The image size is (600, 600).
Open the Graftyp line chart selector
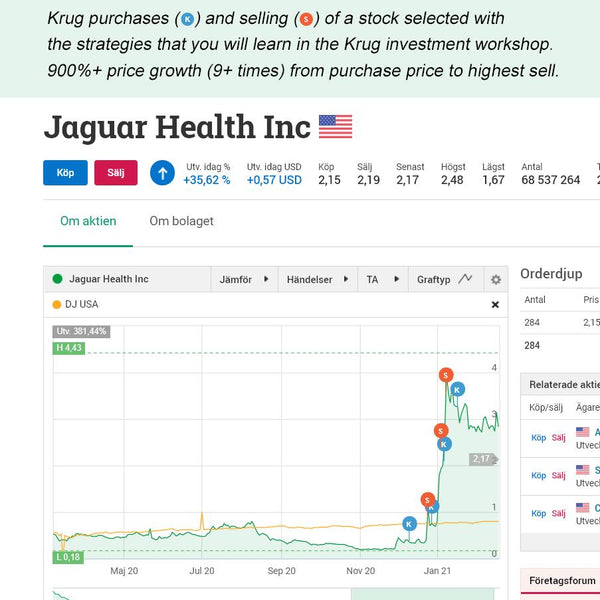(x=445, y=279)
